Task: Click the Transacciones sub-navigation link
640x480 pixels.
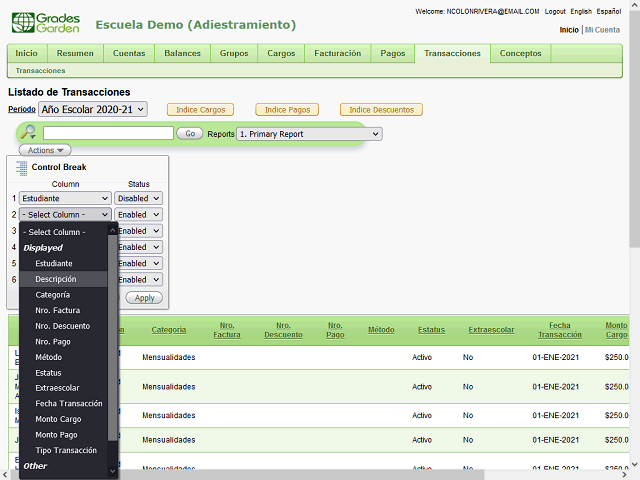Action: point(40,71)
